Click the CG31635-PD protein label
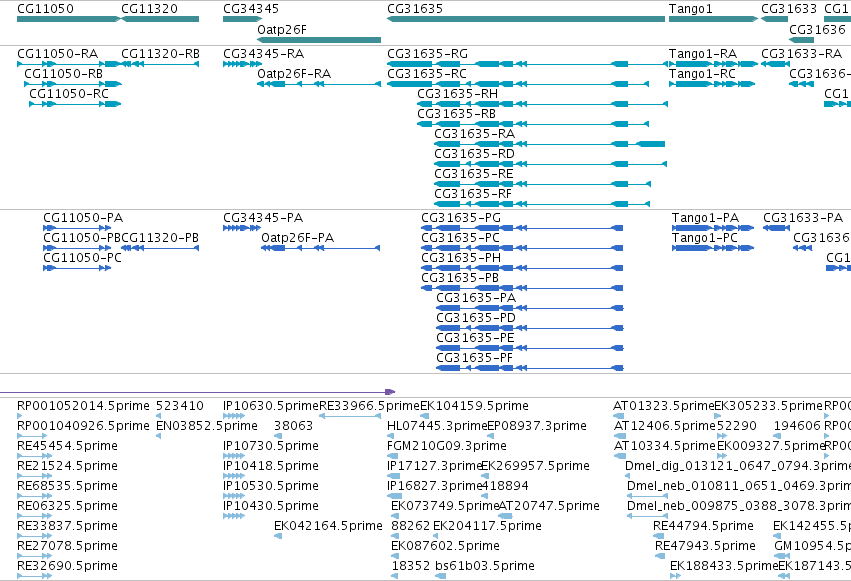This screenshot has height=581, width=851. pos(476,318)
